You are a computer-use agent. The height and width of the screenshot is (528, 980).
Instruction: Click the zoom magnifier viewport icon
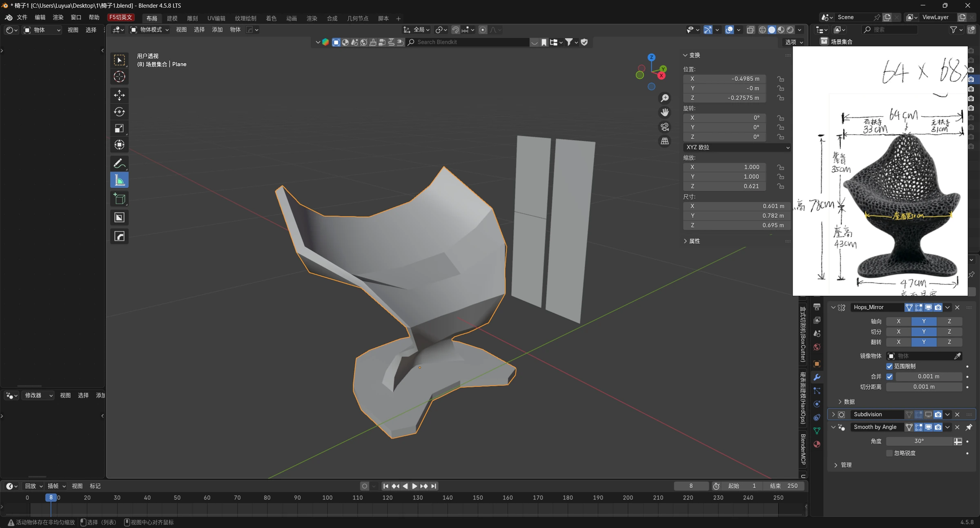(x=665, y=98)
